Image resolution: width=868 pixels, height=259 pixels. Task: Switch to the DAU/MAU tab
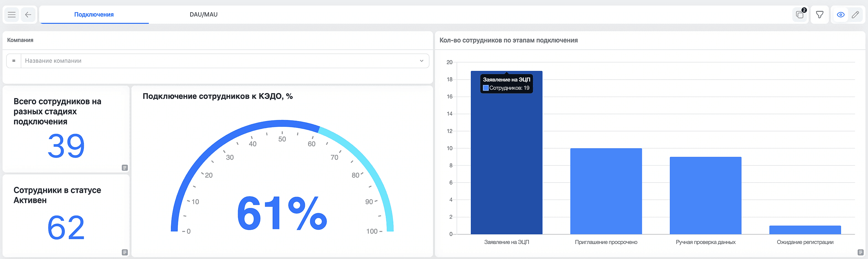(203, 15)
